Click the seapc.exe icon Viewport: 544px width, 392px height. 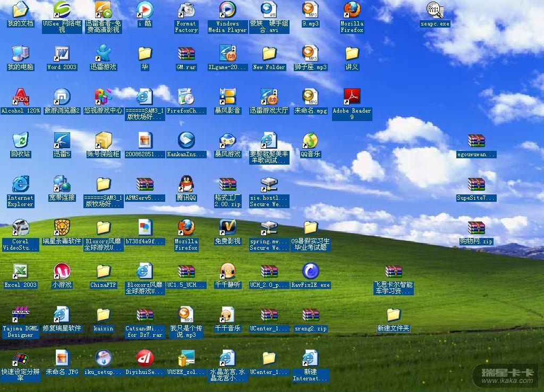tap(435, 10)
